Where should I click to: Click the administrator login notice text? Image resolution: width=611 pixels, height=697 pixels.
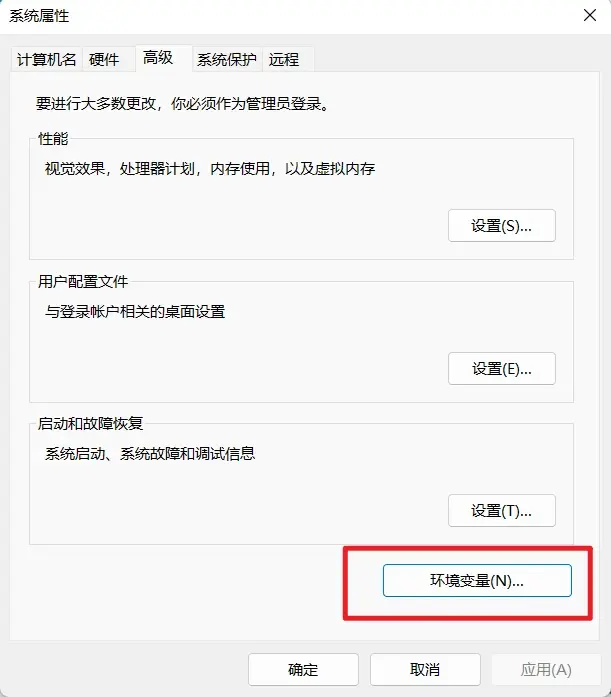[182, 104]
